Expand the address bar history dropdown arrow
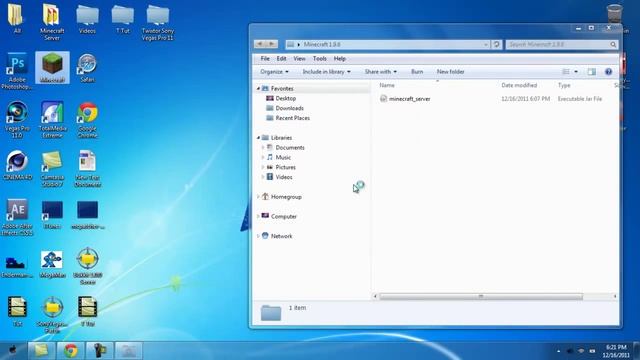Image resolution: width=640 pixels, height=360 pixels. coord(486,44)
